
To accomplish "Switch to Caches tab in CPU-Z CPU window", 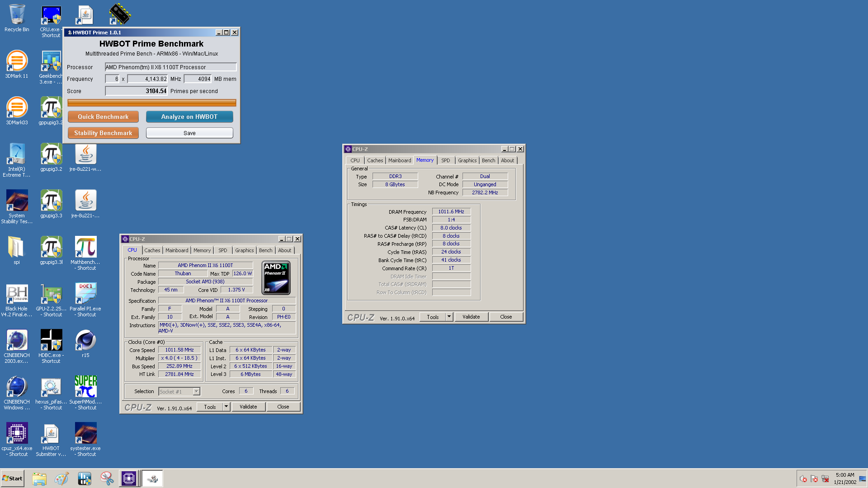I will pos(152,250).
